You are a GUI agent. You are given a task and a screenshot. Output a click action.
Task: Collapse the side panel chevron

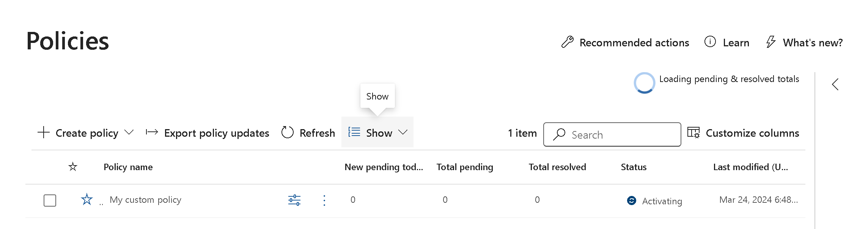[x=835, y=84]
